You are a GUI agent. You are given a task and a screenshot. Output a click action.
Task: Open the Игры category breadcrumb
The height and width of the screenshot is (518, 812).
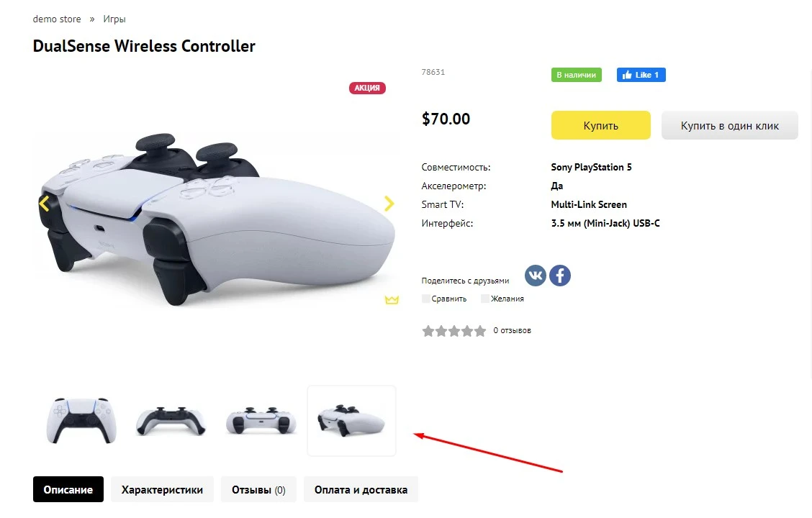(x=114, y=19)
